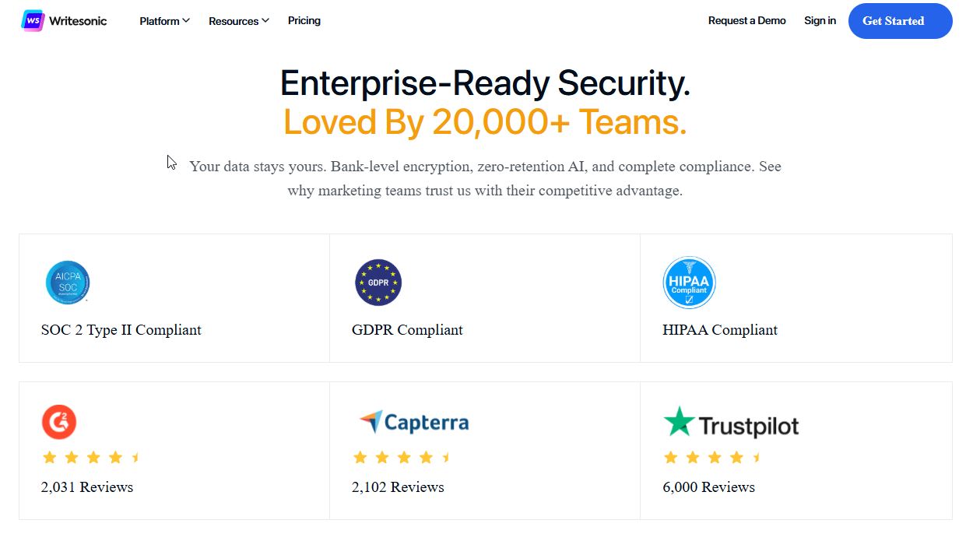980x534 pixels.
Task: Click the AICPA SOC badge icon
Action: (x=68, y=283)
